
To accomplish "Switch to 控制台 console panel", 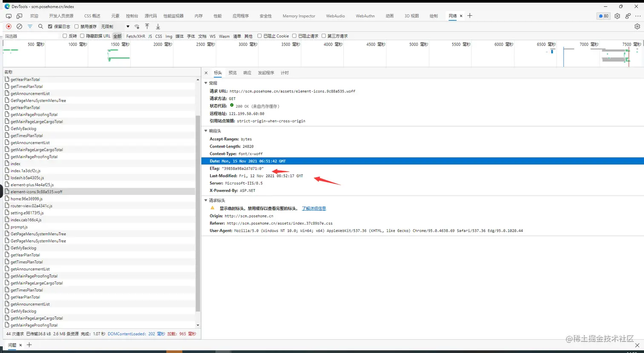I will [x=132, y=16].
